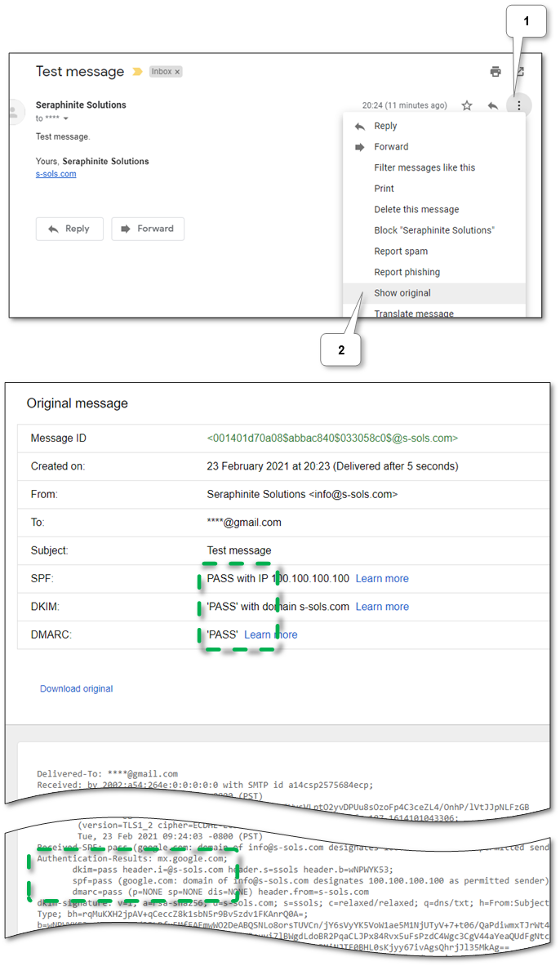Click the open in new window icon

pyautogui.click(x=519, y=71)
